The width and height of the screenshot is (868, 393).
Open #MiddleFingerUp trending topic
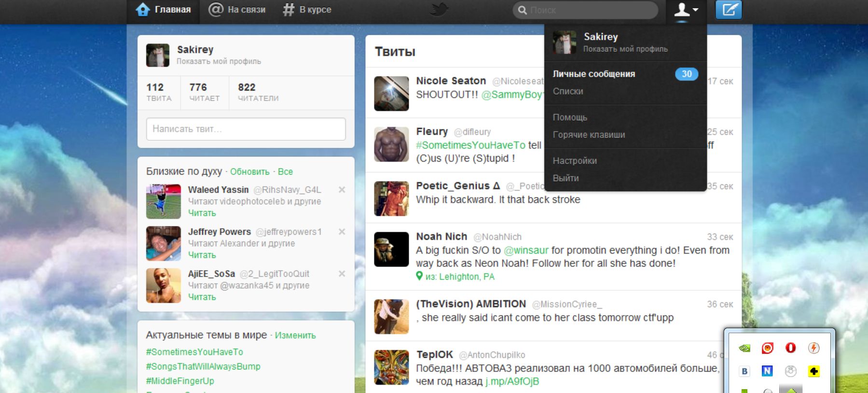tap(180, 381)
